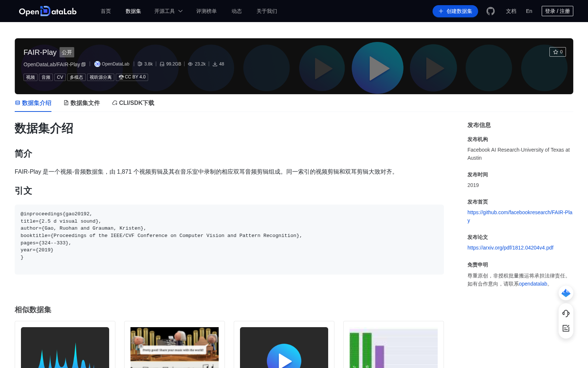Click the Facebook AI Research publisher text
Viewport: 588px width, 368px height.
519,154
